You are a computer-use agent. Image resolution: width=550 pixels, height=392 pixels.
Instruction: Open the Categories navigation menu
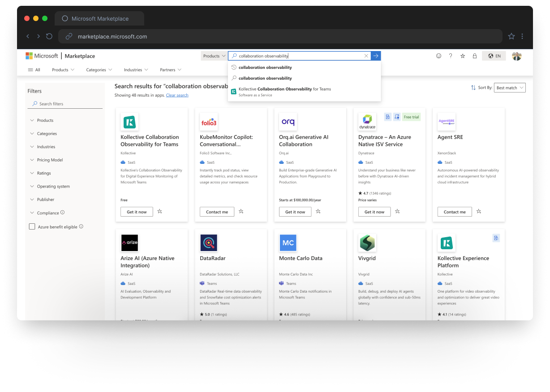[99, 70]
